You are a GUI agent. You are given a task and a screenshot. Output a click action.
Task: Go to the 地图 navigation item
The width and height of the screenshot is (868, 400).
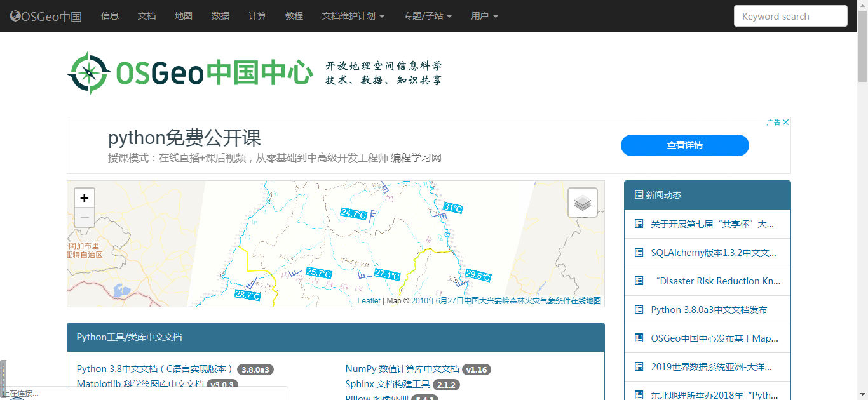point(184,16)
